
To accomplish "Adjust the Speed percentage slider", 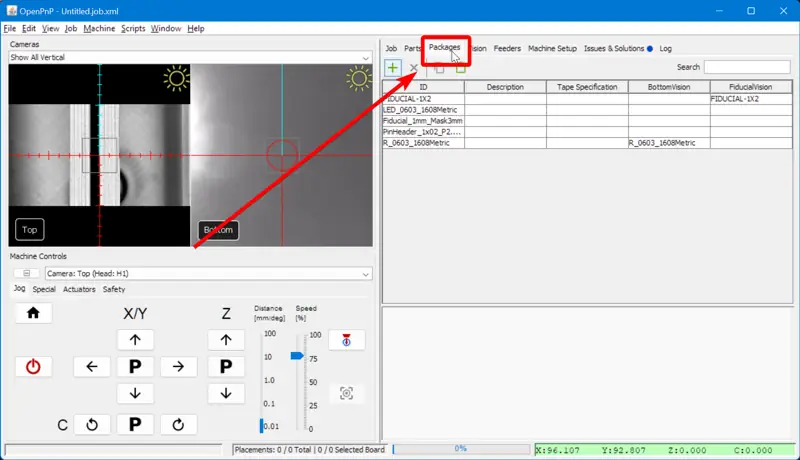I will click(x=296, y=355).
